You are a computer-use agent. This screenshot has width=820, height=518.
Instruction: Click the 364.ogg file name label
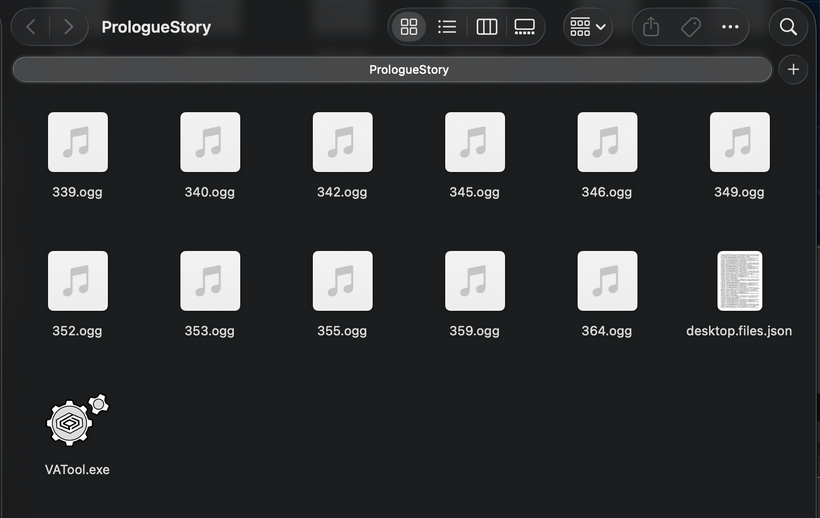pos(607,331)
